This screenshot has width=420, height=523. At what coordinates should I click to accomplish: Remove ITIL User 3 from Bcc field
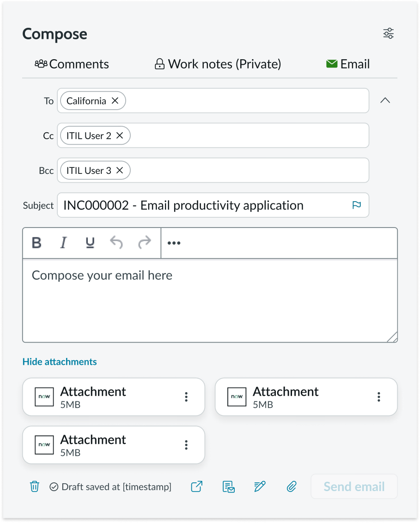pyautogui.click(x=120, y=170)
